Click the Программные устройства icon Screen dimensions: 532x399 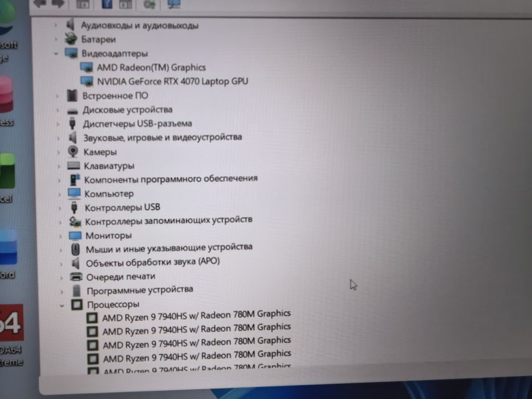76,291
